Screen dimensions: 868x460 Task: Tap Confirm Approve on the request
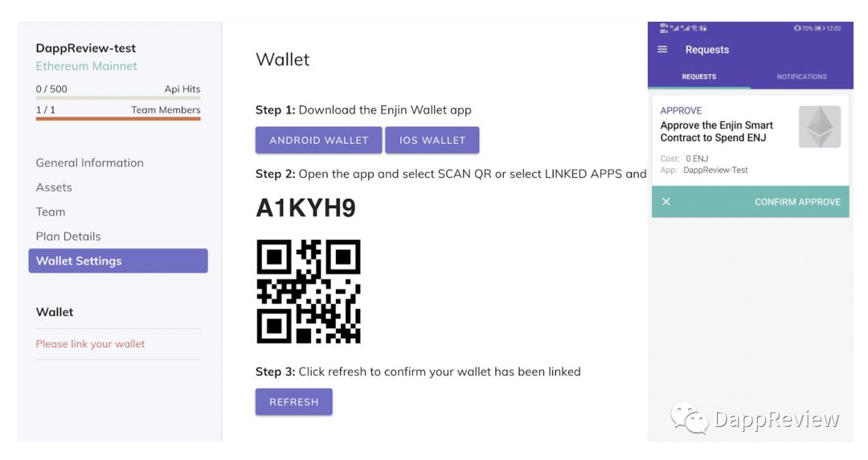[797, 202]
